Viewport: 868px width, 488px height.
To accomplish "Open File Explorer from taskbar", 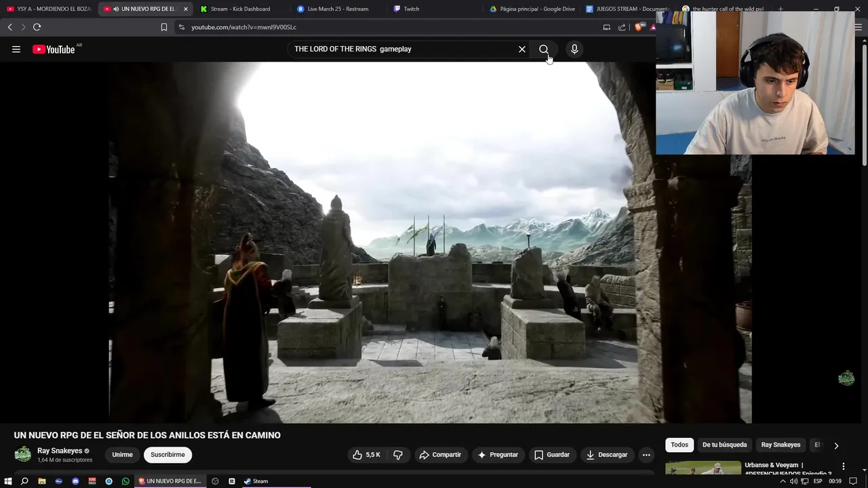I will [42, 481].
